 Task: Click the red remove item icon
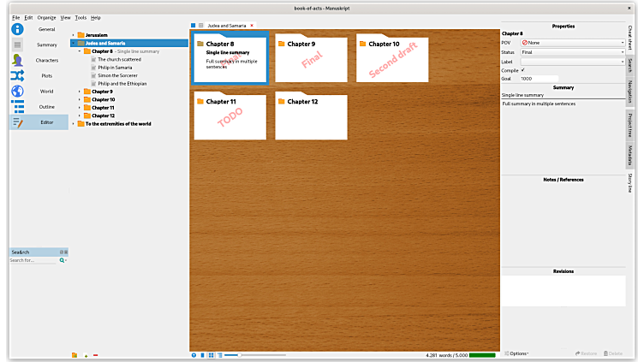[x=95, y=355]
